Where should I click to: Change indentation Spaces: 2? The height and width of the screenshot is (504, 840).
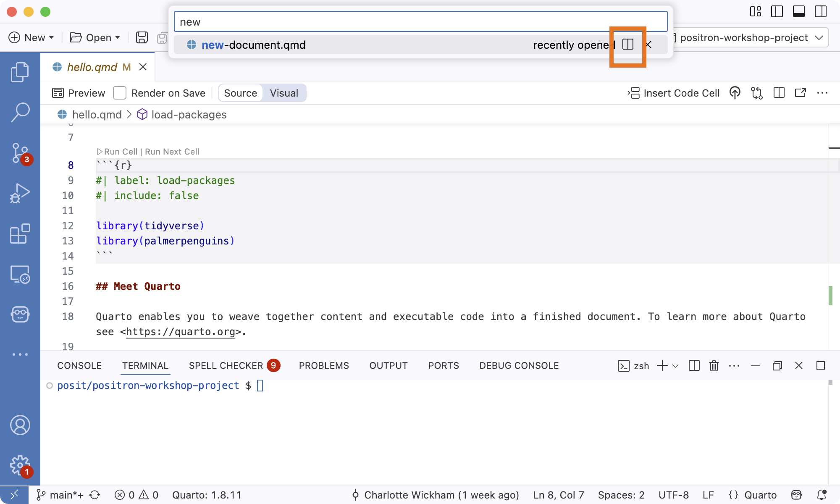click(621, 495)
